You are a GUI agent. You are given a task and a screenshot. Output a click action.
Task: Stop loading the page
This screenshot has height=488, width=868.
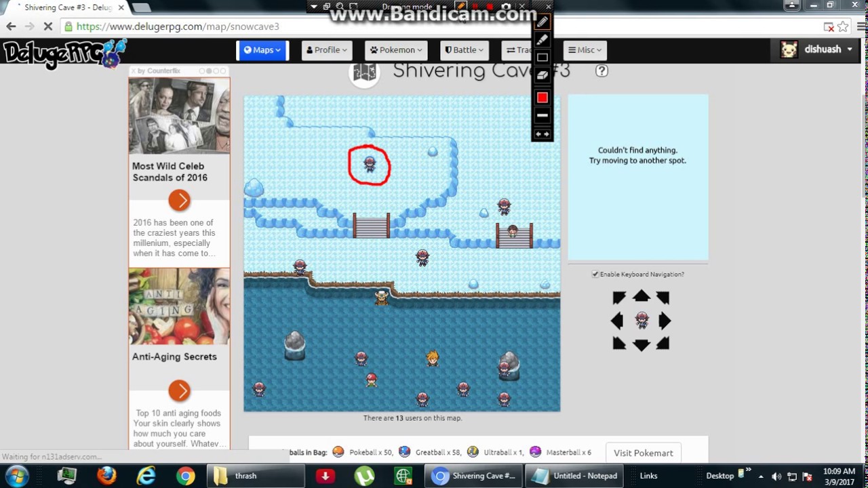pos(49,26)
